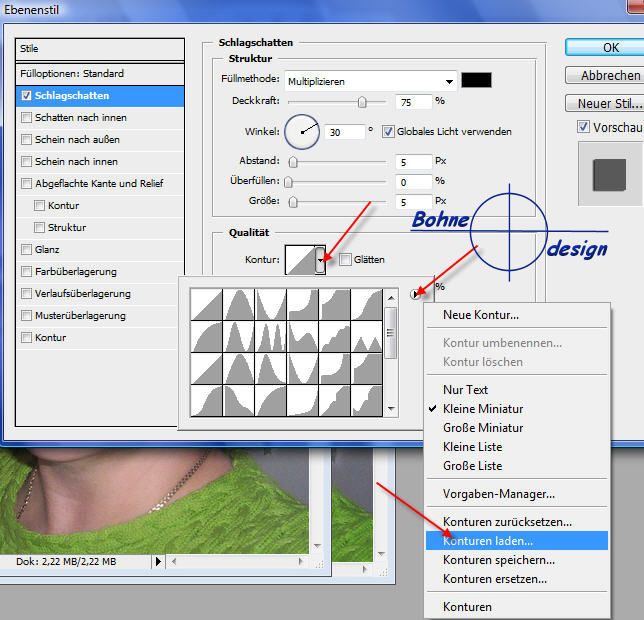Uncheck the Vorschau checkbox
This screenshot has height=620, width=644.
point(583,128)
